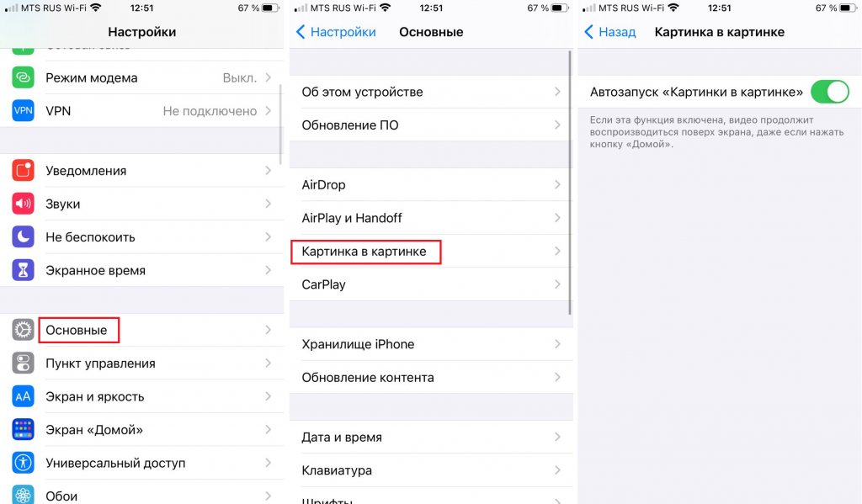Tap the Универсальный доступ accessibility icon
This screenshot has height=504, width=862.
point(23,463)
